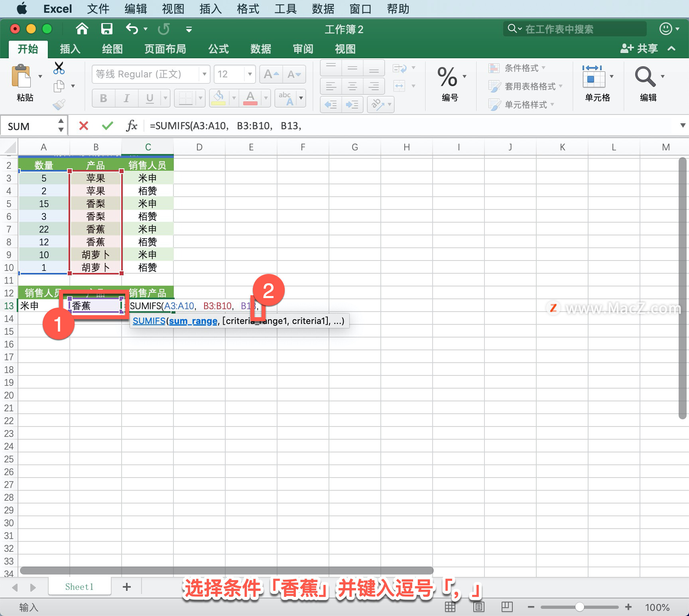This screenshot has height=616, width=689.
Task: Open Cell Styles 单元格样式 menu
Action: coord(522,105)
